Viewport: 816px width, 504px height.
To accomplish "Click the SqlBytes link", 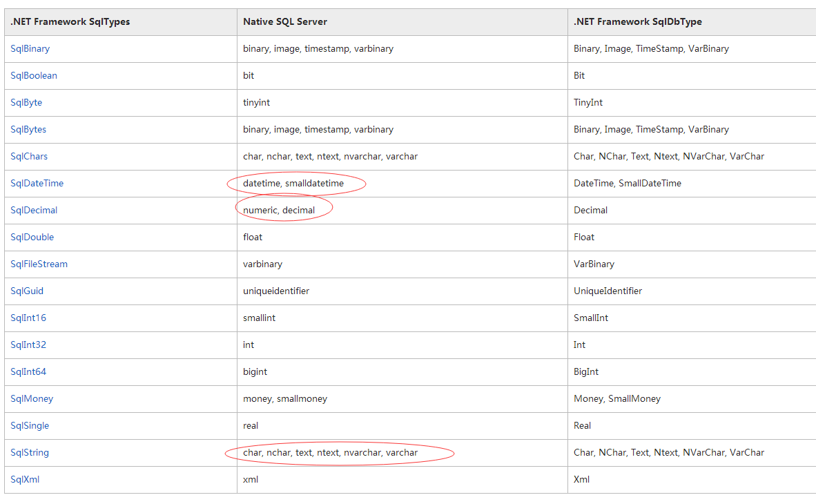I will 28,130.
